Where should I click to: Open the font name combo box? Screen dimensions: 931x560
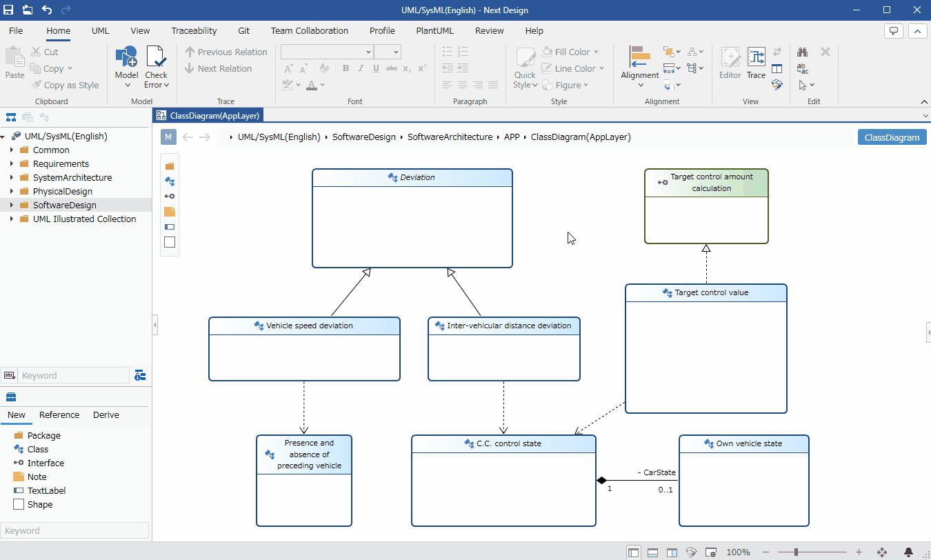pyautogui.click(x=327, y=52)
